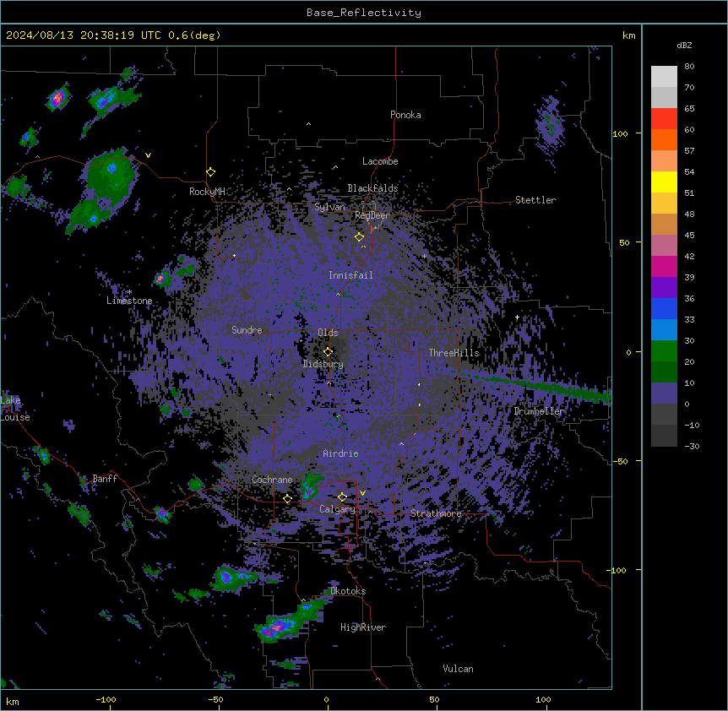728x711 pixels.
Task: Click the yellow marker south of RedDeer
Action: [360, 236]
